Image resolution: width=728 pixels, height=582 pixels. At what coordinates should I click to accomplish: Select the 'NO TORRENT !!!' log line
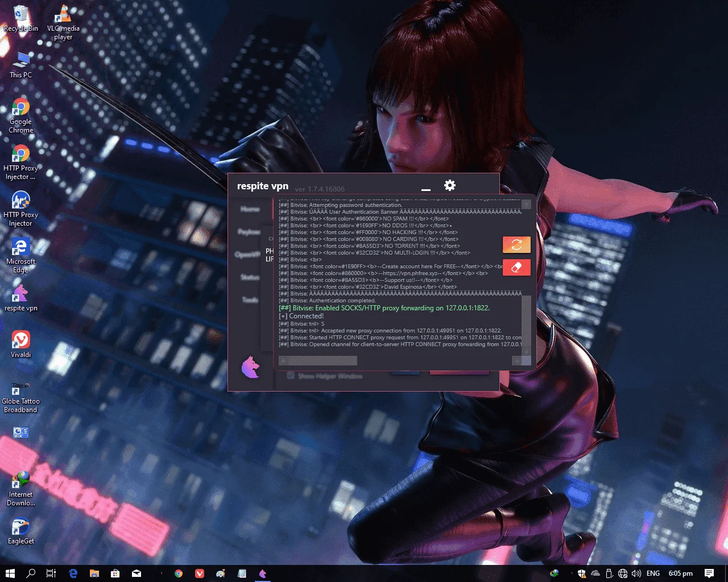tap(369, 246)
